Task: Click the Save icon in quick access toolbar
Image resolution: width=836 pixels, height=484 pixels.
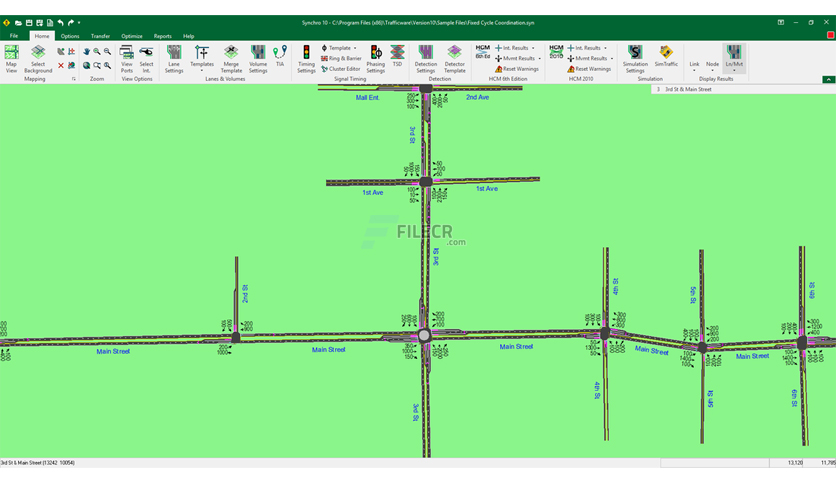Action: point(29,23)
